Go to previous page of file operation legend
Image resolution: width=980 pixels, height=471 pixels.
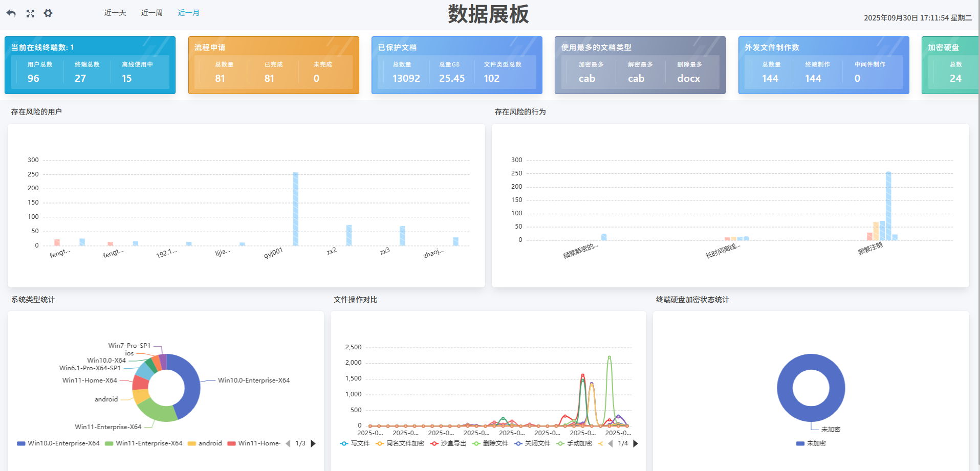coord(610,443)
